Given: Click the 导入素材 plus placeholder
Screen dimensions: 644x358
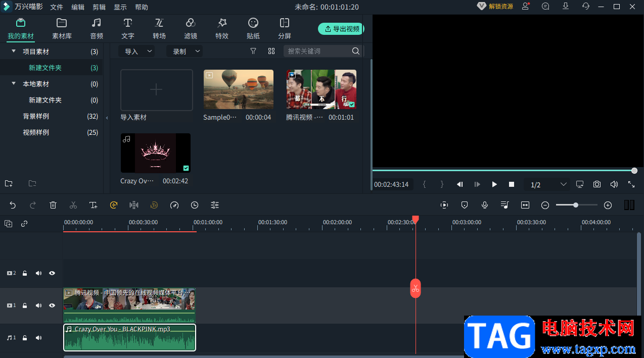Looking at the screenshot, I should pyautogui.click(x=157, y=90).
